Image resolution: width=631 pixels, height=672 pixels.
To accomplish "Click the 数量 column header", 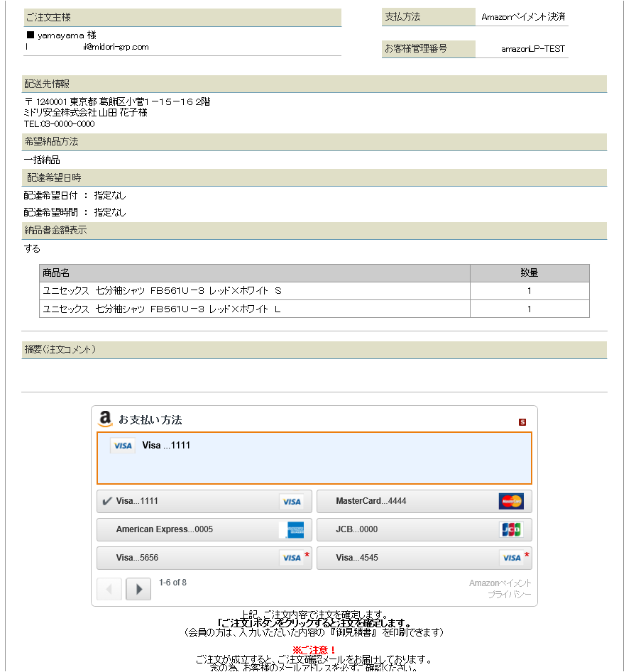I will click(x=529, y=273).
